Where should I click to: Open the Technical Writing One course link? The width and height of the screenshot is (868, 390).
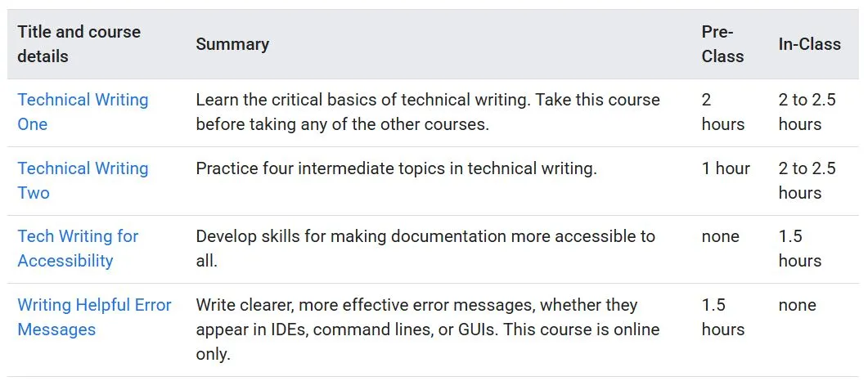pos(83,112)
